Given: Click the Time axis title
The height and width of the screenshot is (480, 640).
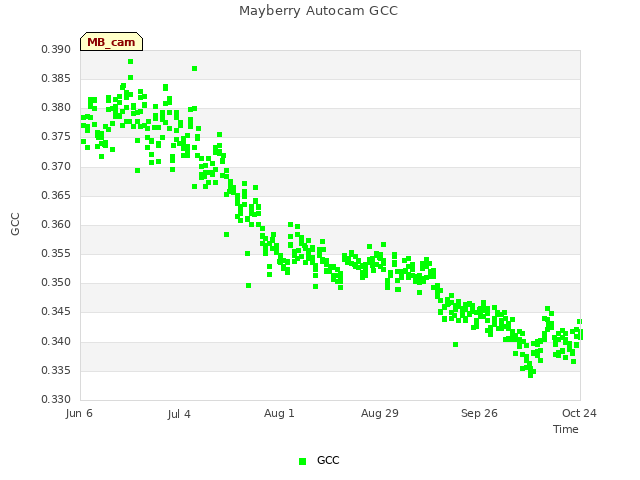Looking at the screenshot, I should (566, 429).
